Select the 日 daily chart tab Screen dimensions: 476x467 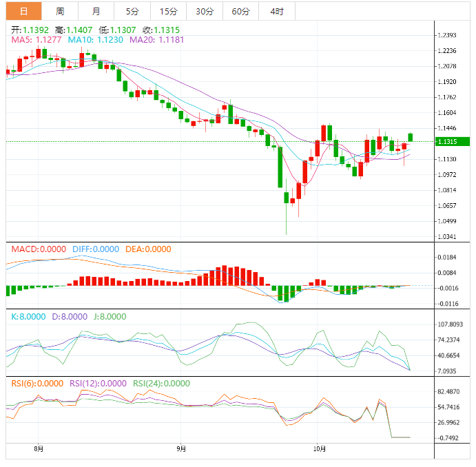pos(24,11)
